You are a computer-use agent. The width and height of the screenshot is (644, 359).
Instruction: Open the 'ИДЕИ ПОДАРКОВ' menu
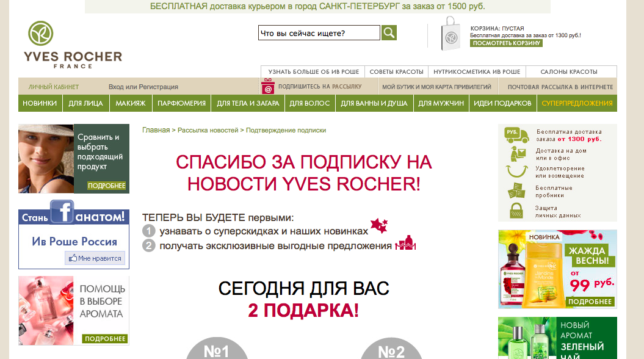503,103
